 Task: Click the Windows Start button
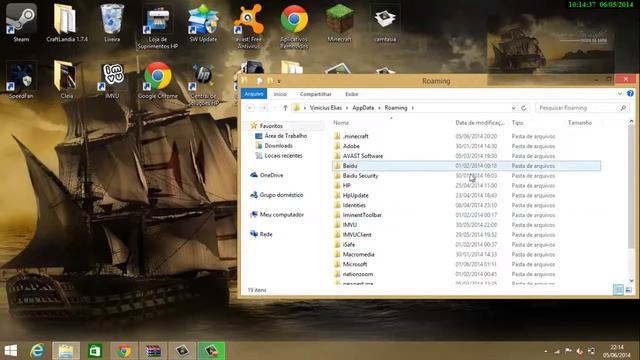point(11,351)
